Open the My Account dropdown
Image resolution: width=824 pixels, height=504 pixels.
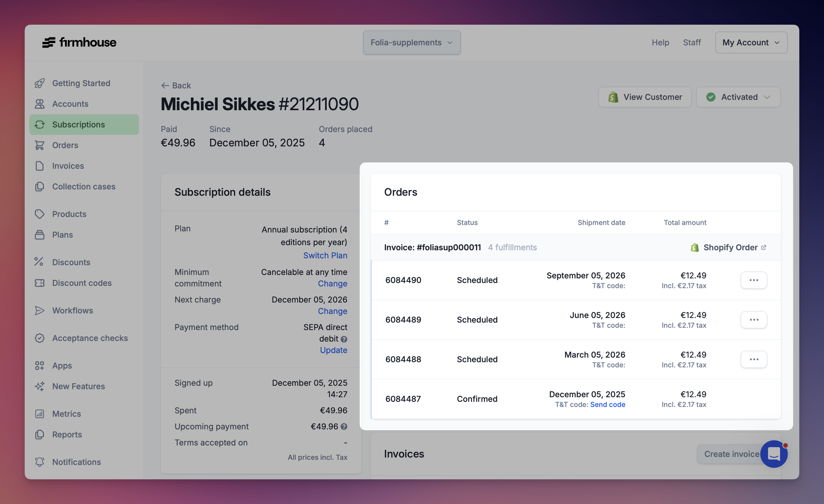coord(751,42)
